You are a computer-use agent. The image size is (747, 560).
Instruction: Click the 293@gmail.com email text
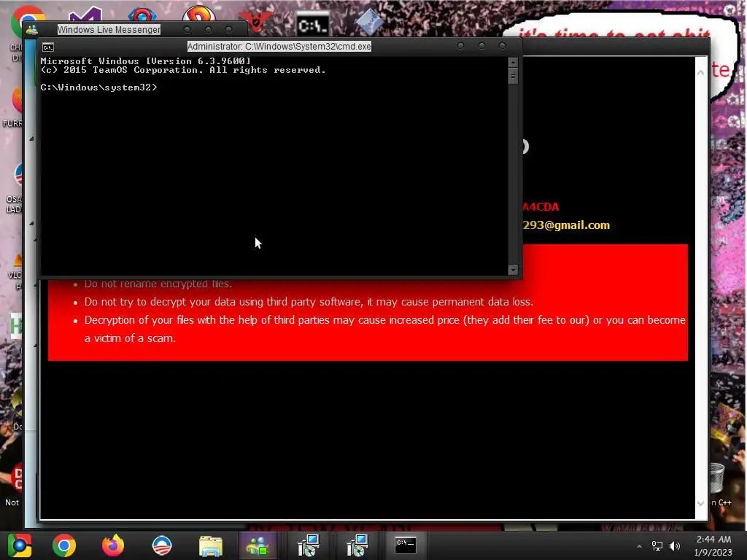point(566,225)
